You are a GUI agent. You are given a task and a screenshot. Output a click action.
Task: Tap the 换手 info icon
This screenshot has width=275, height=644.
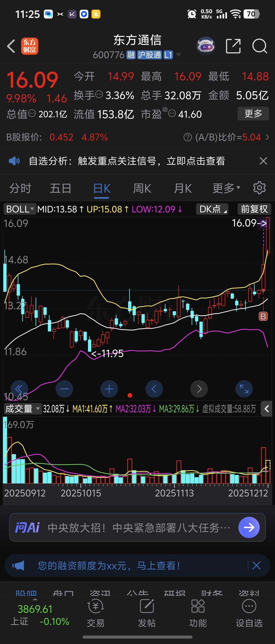point(99,94)
